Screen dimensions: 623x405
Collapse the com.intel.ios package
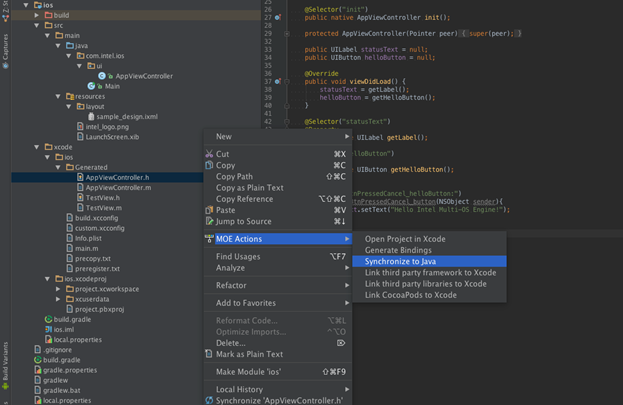(69, 56)
